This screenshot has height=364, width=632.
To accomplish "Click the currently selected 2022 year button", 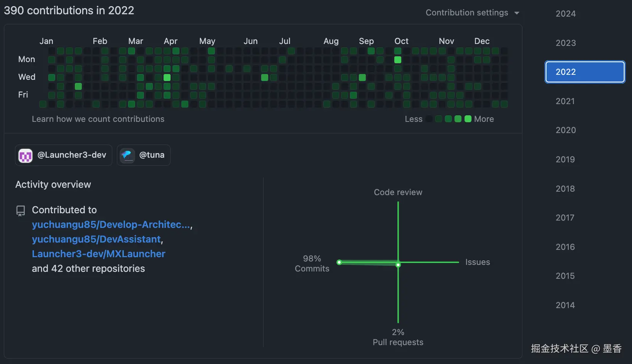I will pos(585,72).
